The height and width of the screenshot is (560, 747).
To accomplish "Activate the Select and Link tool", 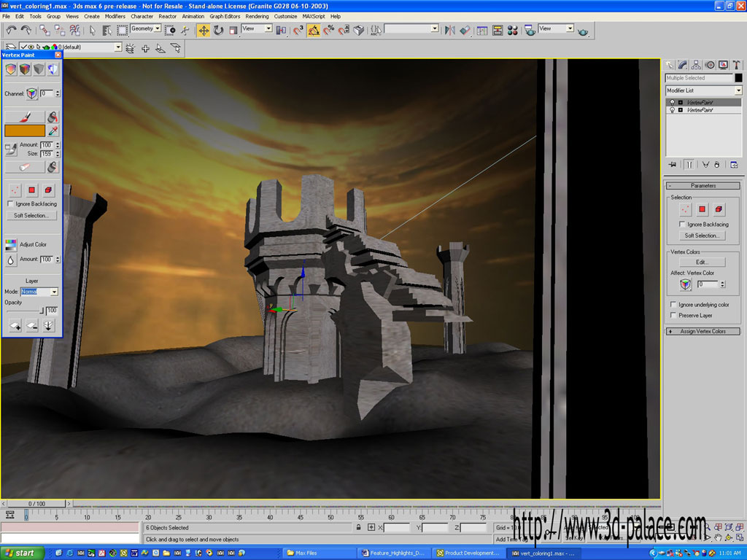I will 44,31.
